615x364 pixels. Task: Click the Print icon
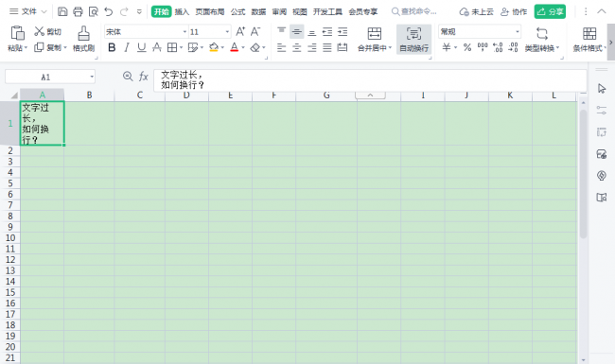(78, 11)
